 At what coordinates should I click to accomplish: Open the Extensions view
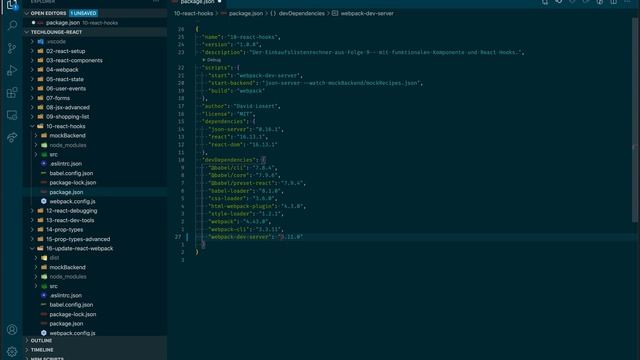(12, 93)
